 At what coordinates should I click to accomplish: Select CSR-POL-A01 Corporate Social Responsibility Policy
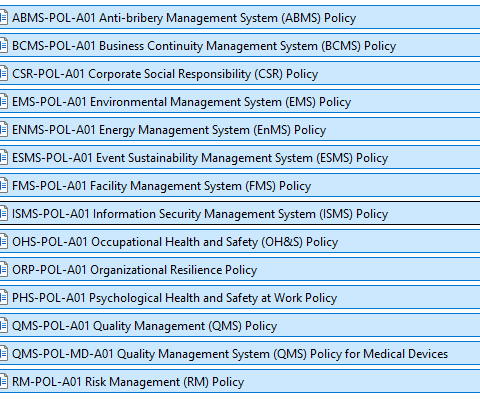[240, 73]
